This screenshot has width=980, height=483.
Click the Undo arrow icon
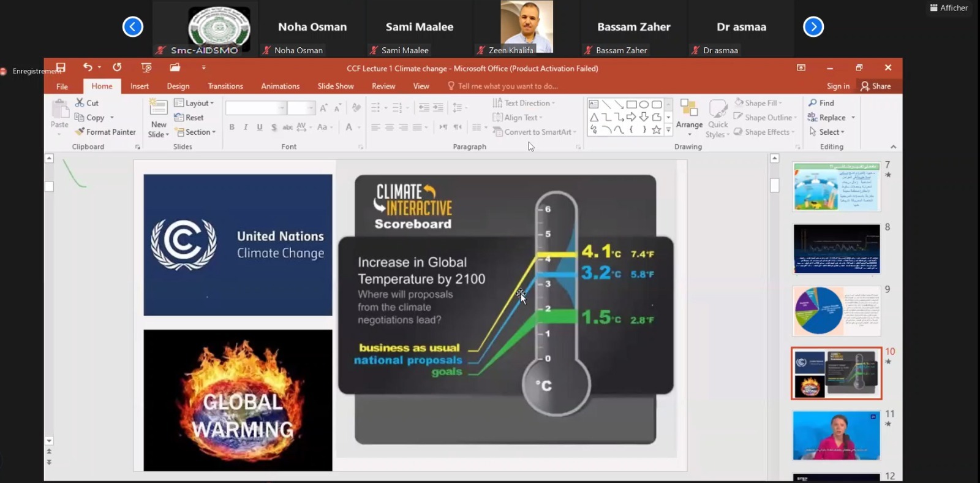pos(88,67)
